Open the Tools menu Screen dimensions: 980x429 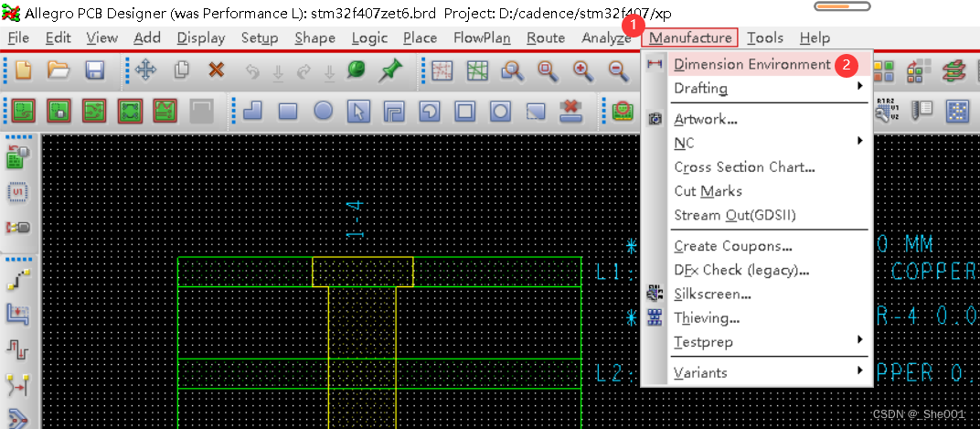pyautogui.click(x=764, y=38)
